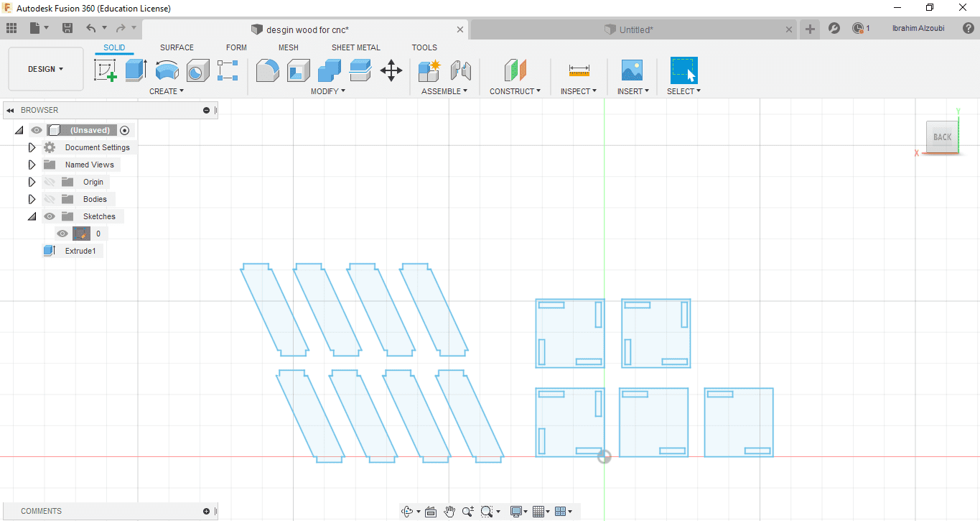Viewport: 980px width, 521px height.
Task: Collapse the root (Unsaved) node
Action: click(19, 130)
